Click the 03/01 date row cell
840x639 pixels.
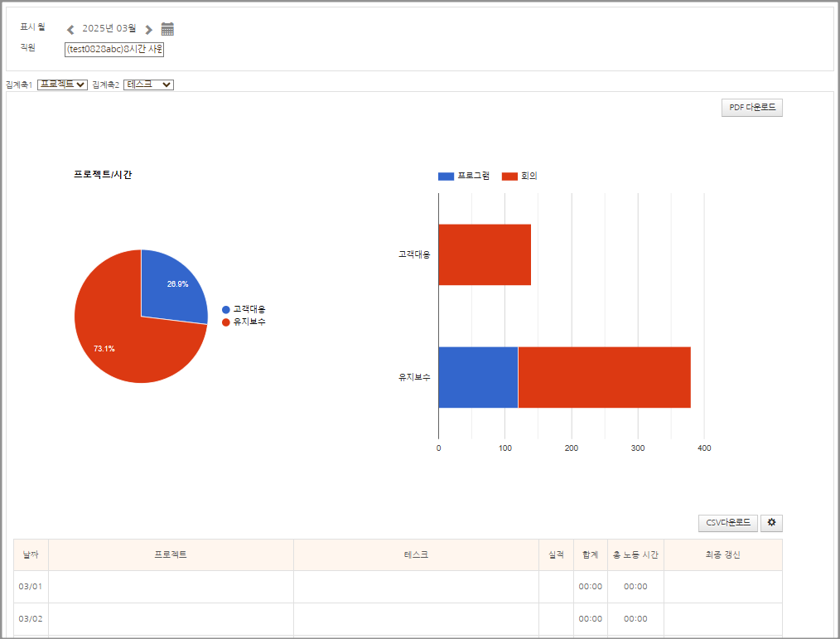[31, 587]
